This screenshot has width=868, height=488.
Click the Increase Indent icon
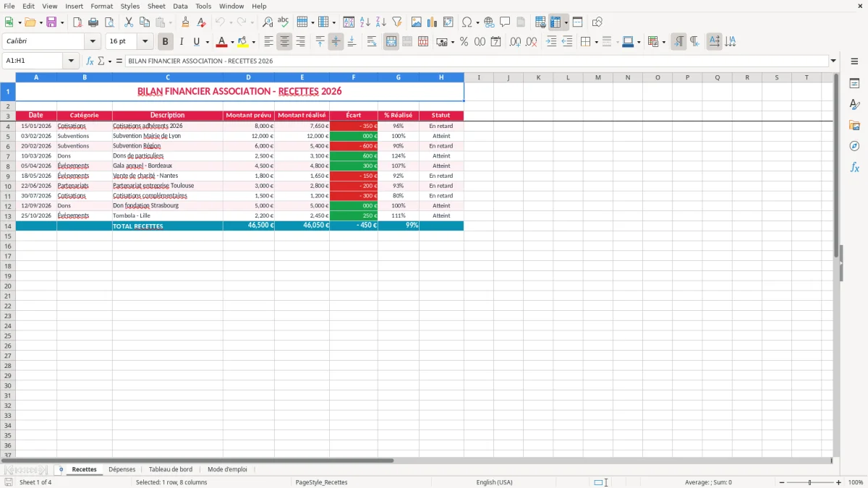[x=551, y=42]
